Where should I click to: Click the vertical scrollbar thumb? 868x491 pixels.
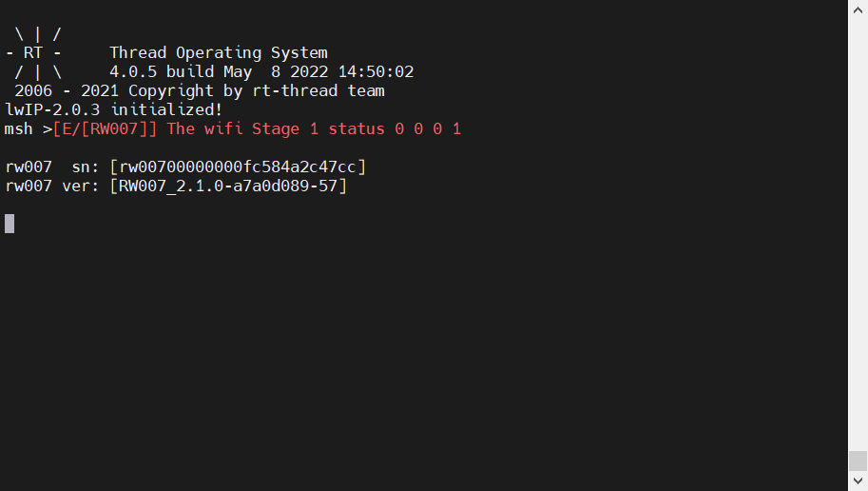tap(858, 461)
